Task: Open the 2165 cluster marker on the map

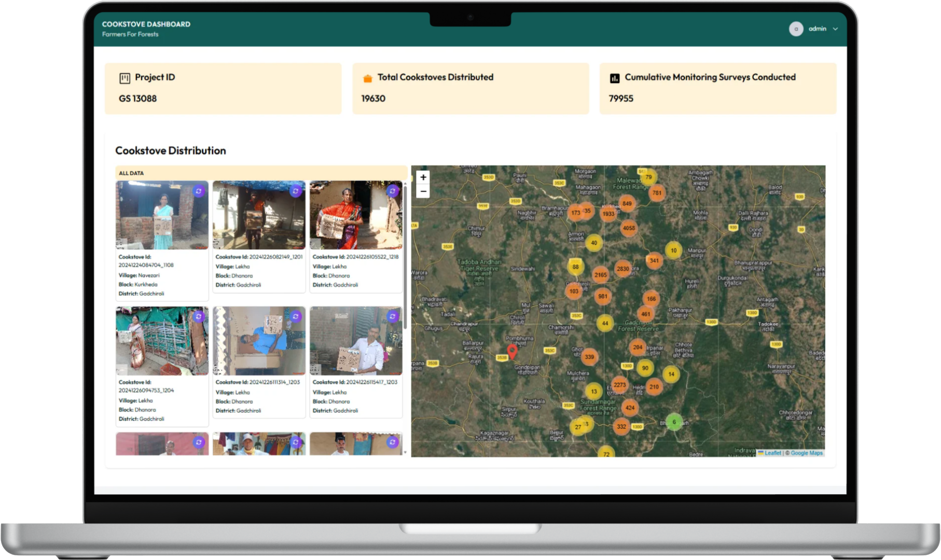Action: 601,275
